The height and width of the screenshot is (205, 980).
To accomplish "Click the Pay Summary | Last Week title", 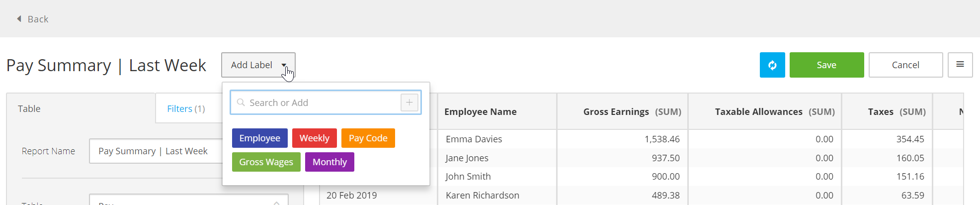I will tap(106, 65).
